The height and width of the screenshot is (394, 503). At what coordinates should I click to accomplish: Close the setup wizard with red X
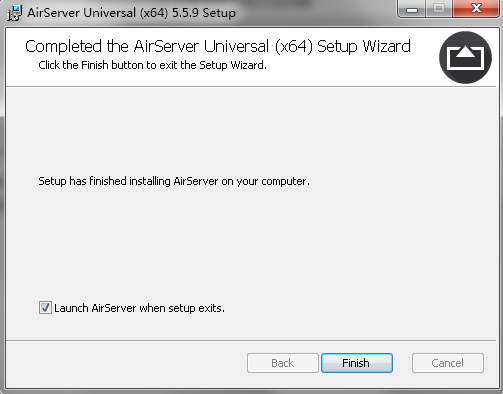(x=476, y=9)
